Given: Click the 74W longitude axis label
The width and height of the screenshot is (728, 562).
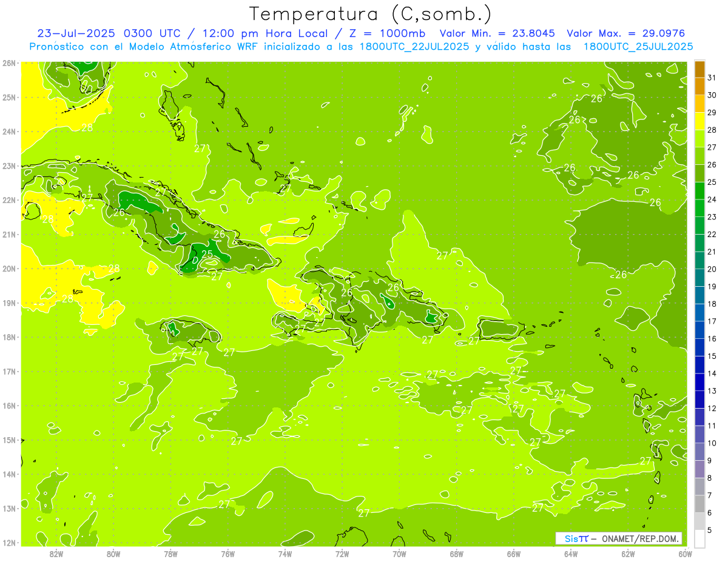Looking at the screenshot, I should tap(285, 553).
